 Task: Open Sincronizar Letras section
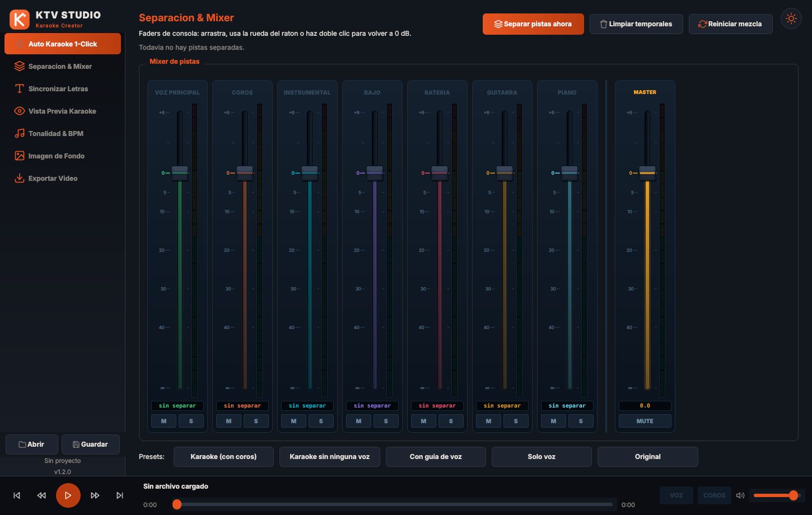(63, 88)
